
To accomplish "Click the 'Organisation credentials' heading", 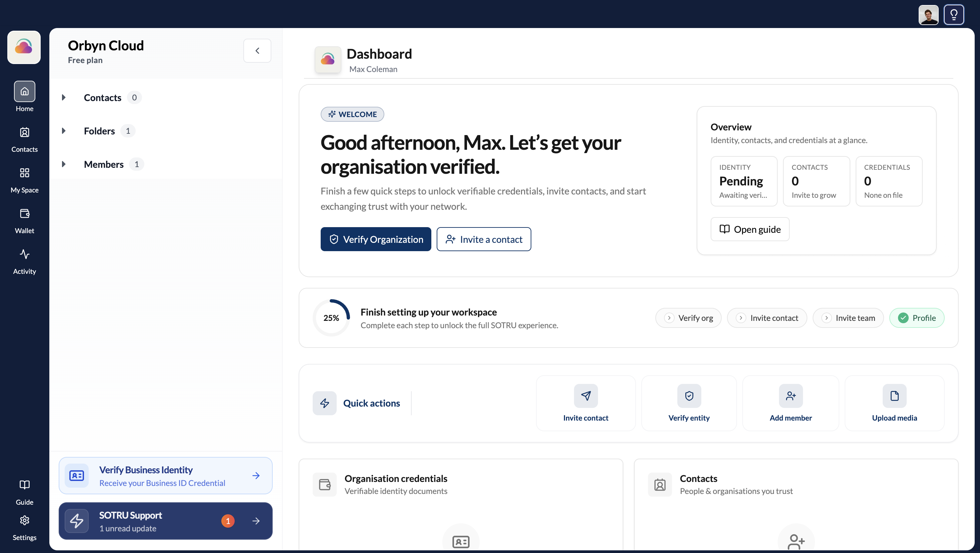I will point(396,478).
